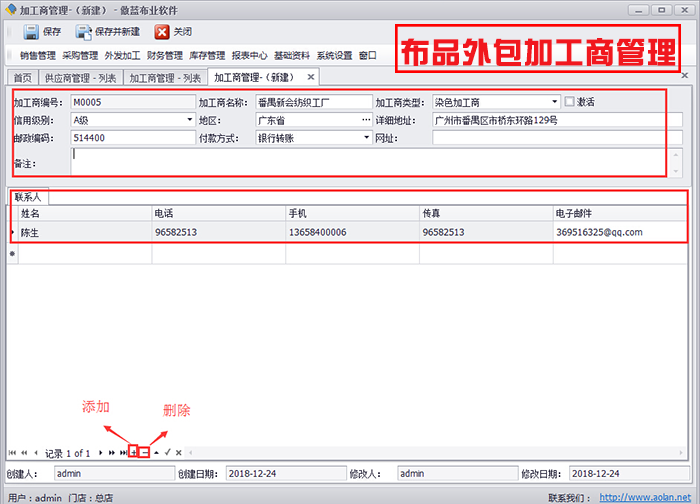Close the 加工商管理-(新建) tab
The width and height of the screenshot is (700, 504).
(x=311, y=77)
